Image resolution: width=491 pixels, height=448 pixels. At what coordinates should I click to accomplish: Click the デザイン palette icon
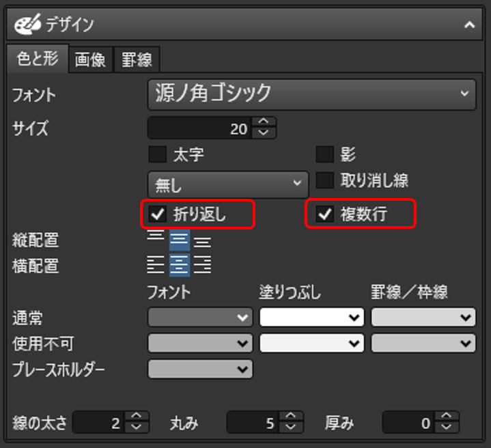[x=27, y=24]
